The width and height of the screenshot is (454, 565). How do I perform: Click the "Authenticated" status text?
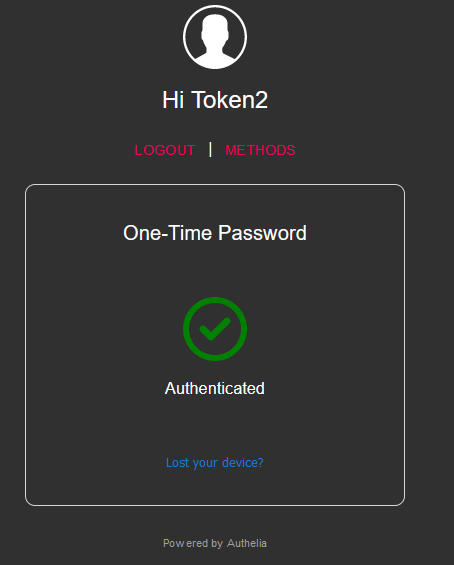click(x=215, y=388)
